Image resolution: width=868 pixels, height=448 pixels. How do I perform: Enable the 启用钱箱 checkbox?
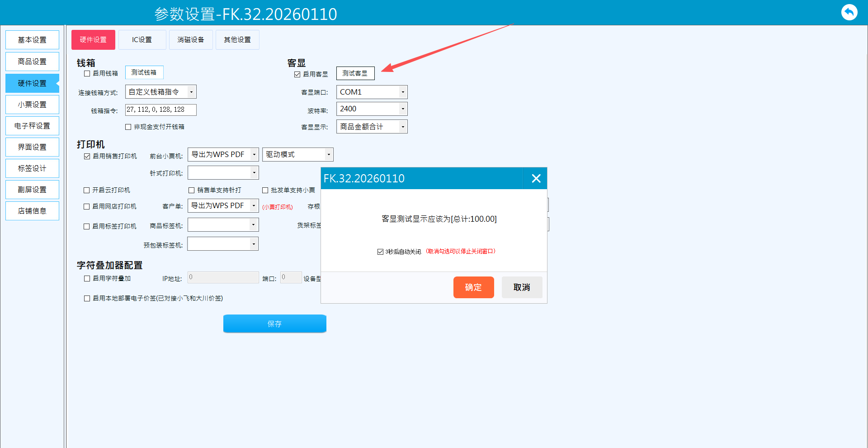pos(87,74)
